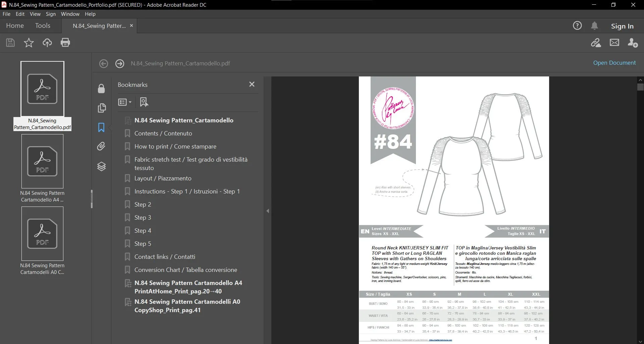Open notifications bell icon

(594, 25)
